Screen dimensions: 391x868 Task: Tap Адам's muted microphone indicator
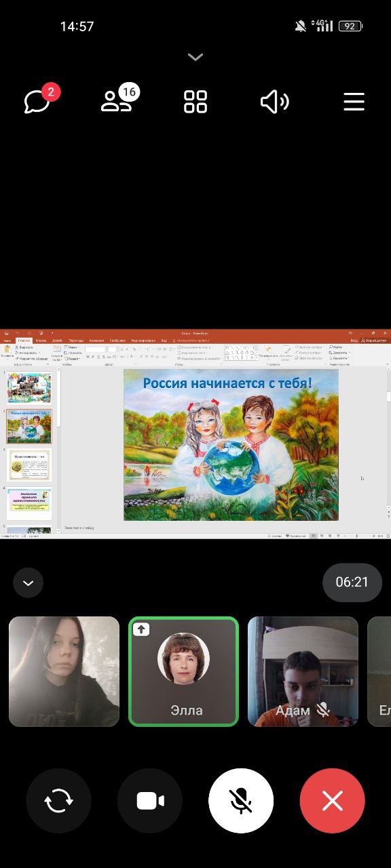coord(323,710)
